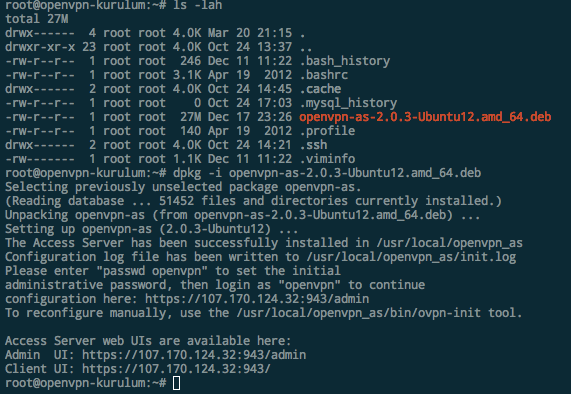571x394 pixels.
Task: Click the init.log path in output
Action: [x=411, y=257]
